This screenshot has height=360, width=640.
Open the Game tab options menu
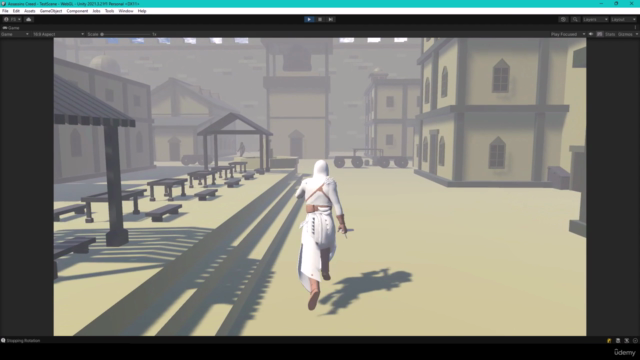(x=636, y=28)
